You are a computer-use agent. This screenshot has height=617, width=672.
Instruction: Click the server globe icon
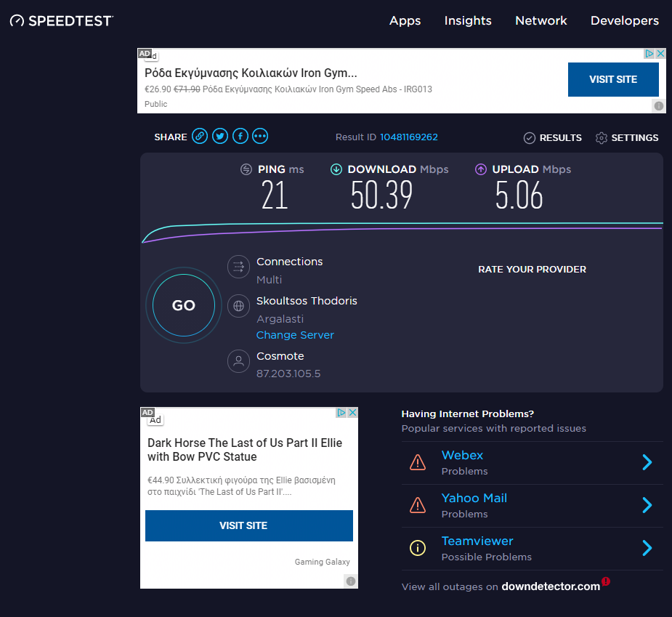(x=238, y=306)
